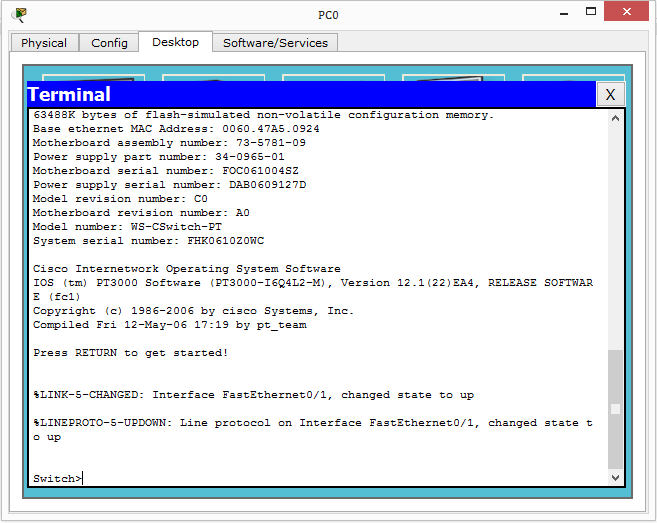Click 'Power supply serial number: DAB0609127D' line
The height and width of the screenshot is (523, 657).
(169, 185)
